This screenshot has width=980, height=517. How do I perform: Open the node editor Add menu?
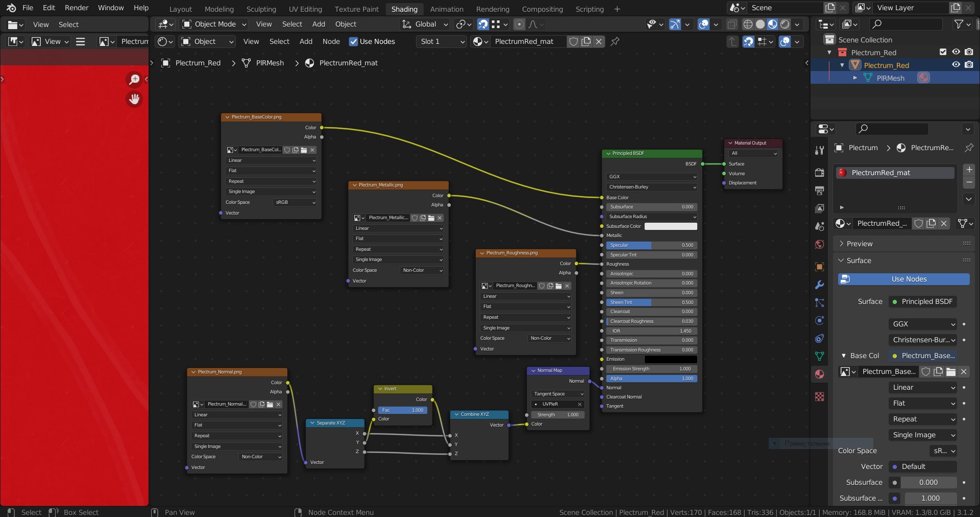[x=306, y=41]
